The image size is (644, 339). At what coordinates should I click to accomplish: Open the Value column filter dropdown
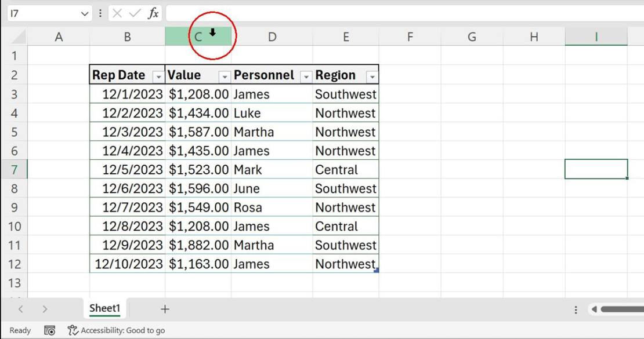point(225,75)
